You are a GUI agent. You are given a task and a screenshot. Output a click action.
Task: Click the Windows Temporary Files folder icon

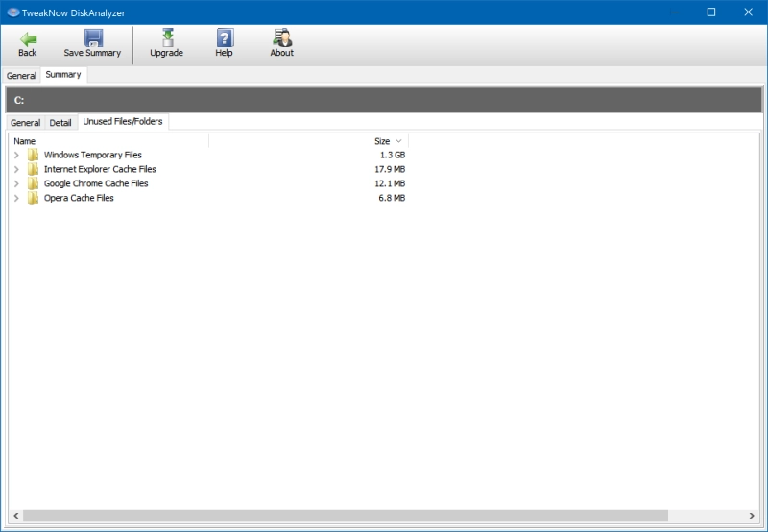point(33,155)
